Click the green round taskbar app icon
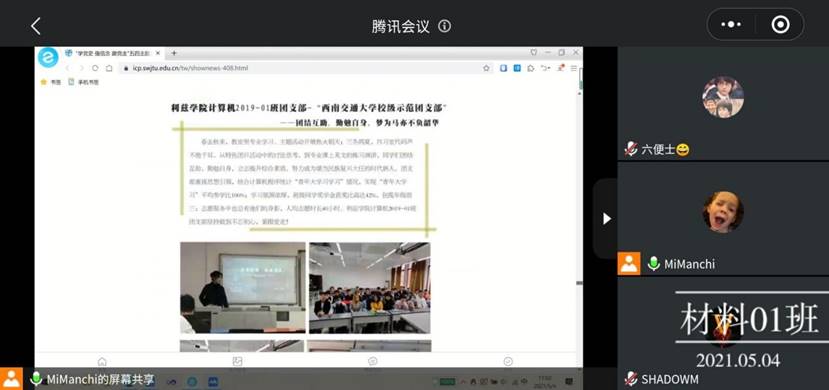The image size is (829, 390). 192,381
